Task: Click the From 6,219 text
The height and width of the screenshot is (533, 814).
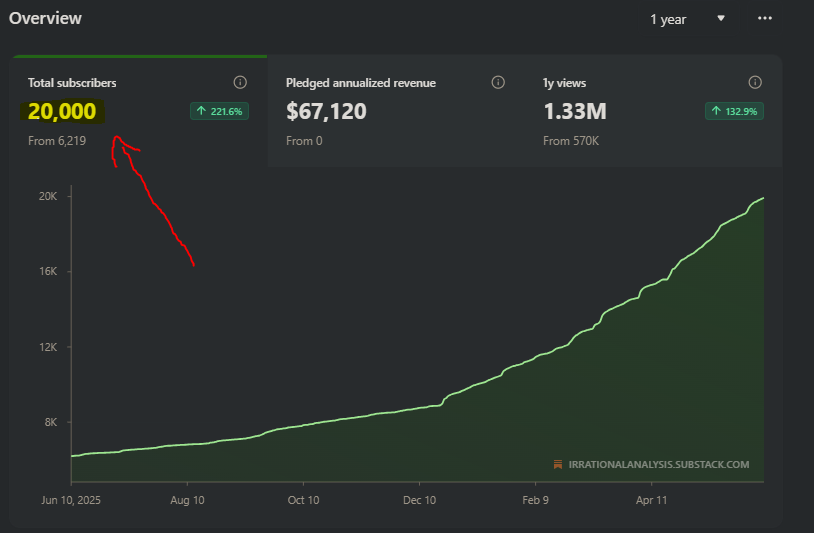Action: point(57,141)
